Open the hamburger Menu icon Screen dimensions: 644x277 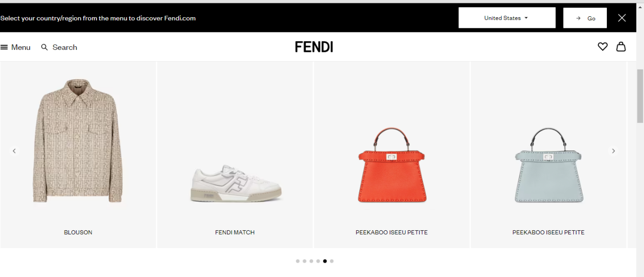pyautogui.click(x=4, y=47)
